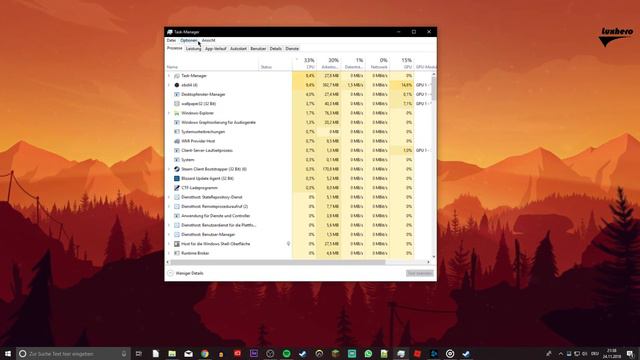The height and width of the screenshot is (360, 640).
Task: Click the vertical scrollbar in process list
Action: pyautogui.click(x=433, y=88)
